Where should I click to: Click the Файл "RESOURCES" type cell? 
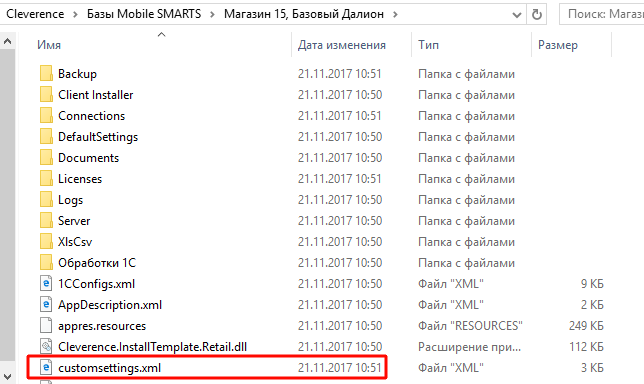point(470,326)
